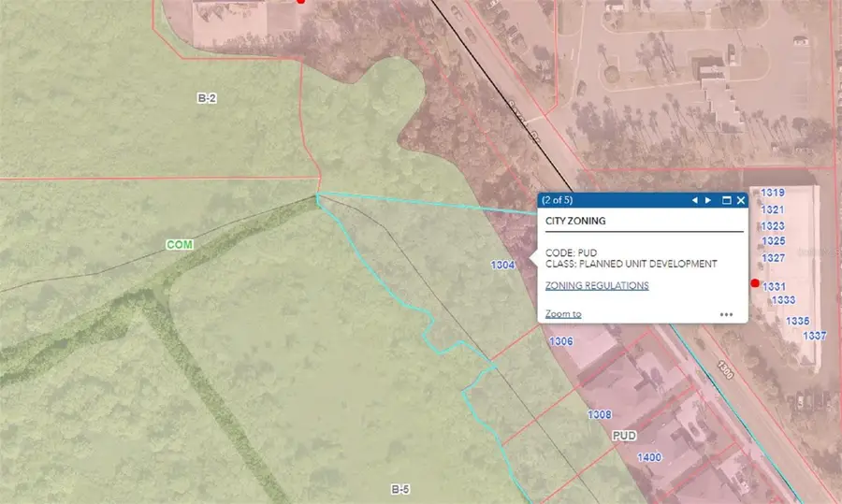The image size is (842, 504).
Task: Maximize the City Zoning popup
Action: point(726,200)
